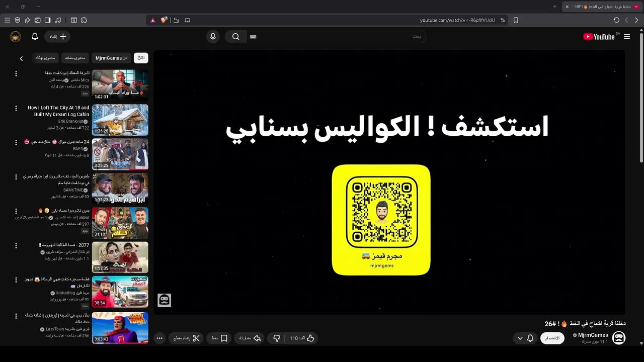Screen dimensions: 644x362
Task: Open options for the Mics podcast video
Action: 16,74
